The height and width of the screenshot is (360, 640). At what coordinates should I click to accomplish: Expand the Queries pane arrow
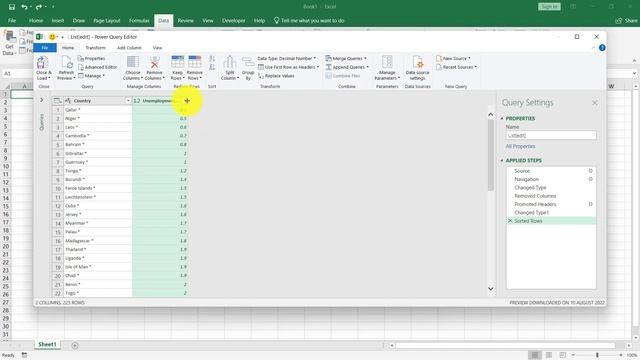41,100
